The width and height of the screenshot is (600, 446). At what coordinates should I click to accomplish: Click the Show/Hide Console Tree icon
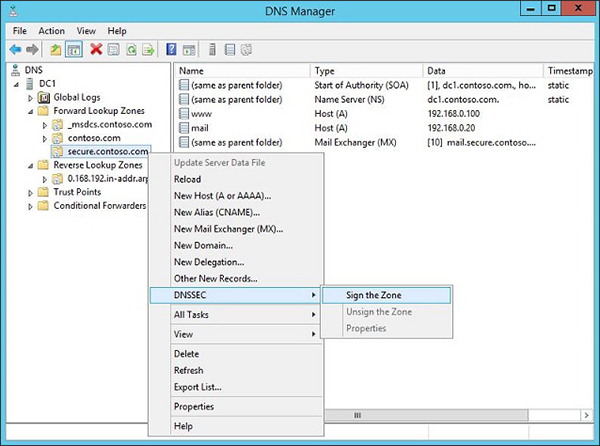click(x=75, y=48)
